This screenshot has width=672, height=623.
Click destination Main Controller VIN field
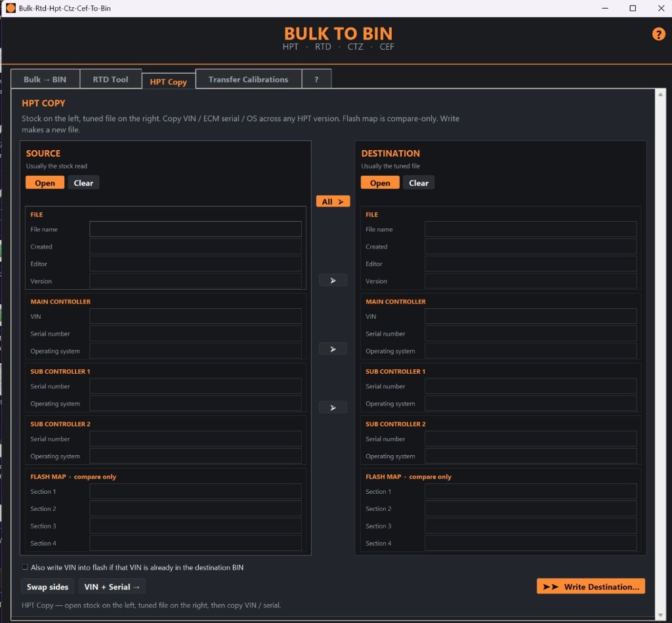pyautogui.click(x=530, y=317)
